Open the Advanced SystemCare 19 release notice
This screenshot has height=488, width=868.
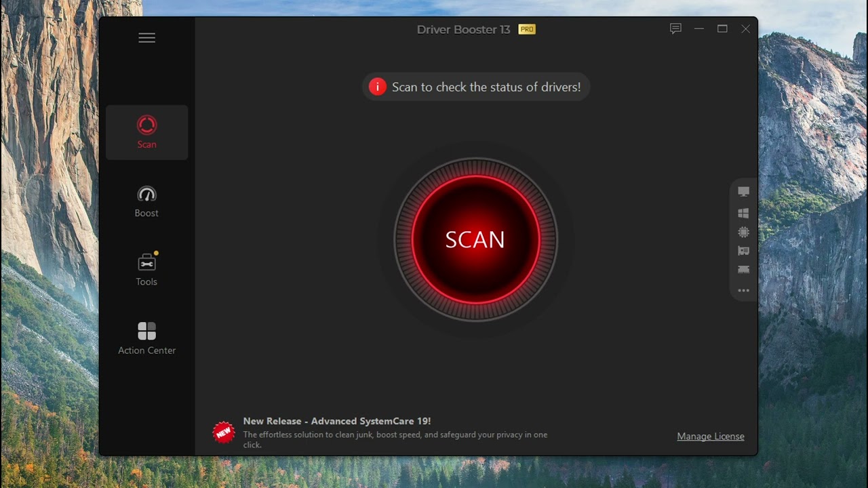tap(337, 421)
